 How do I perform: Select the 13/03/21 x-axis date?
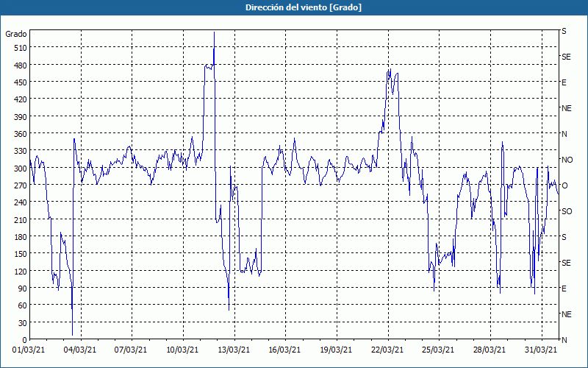[234, 350]
